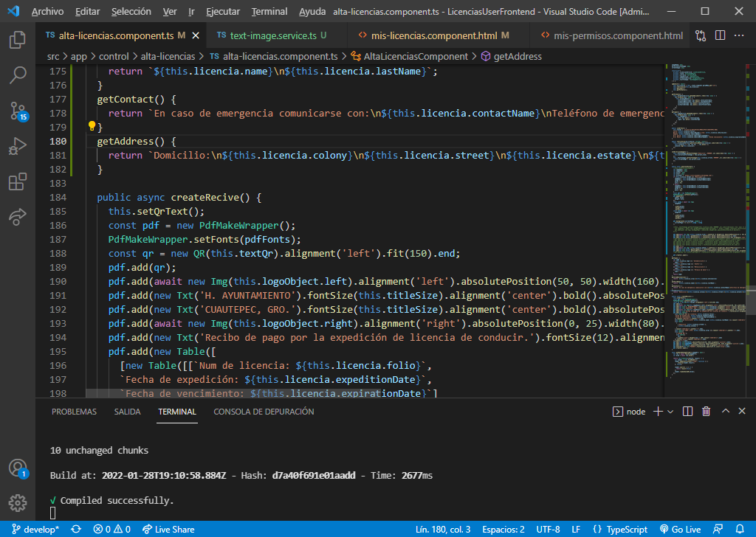Open the feedback icon in status bar

pyautogui.click(x=718, y=530)
